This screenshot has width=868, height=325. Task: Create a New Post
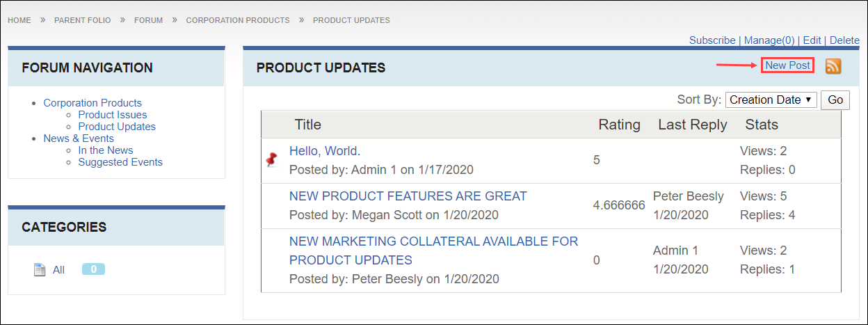tap(788, 65)
